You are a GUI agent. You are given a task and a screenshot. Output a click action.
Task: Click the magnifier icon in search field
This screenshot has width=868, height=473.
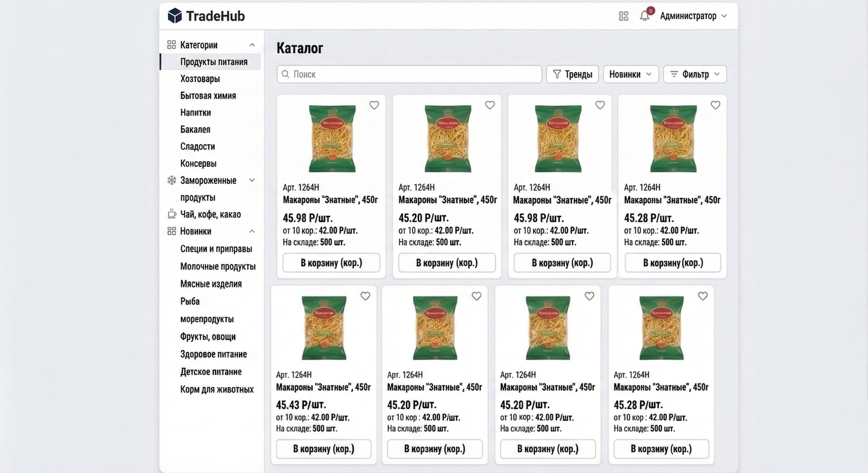pyautogui.click(x=285, y=74)
